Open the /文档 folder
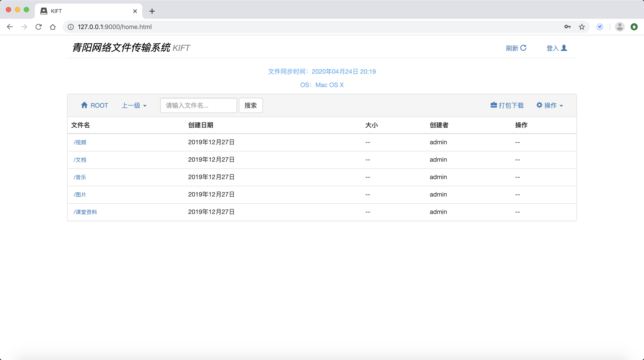This screenshot has height=360, width=644. click(x=80, y=160)
